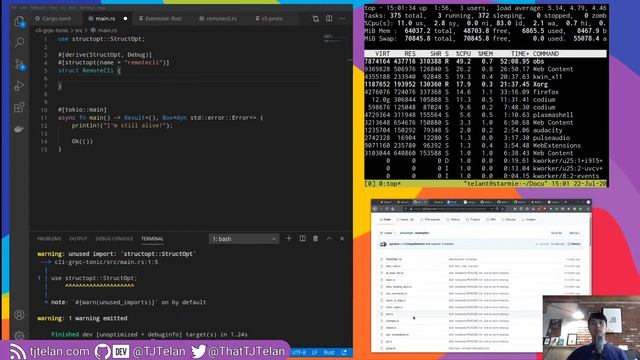
Task: Click the 'Ok(())' line in the editor
Action: [82, 141]
